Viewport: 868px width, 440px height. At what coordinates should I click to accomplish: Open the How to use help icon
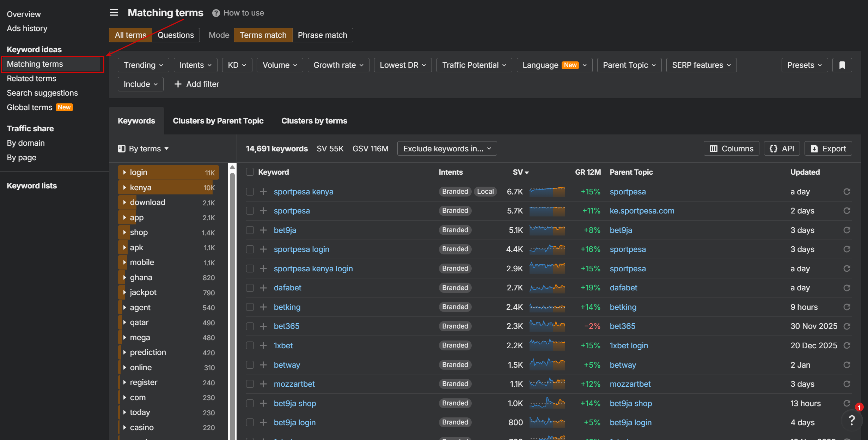pyautogui.click(x=216, y=13)
